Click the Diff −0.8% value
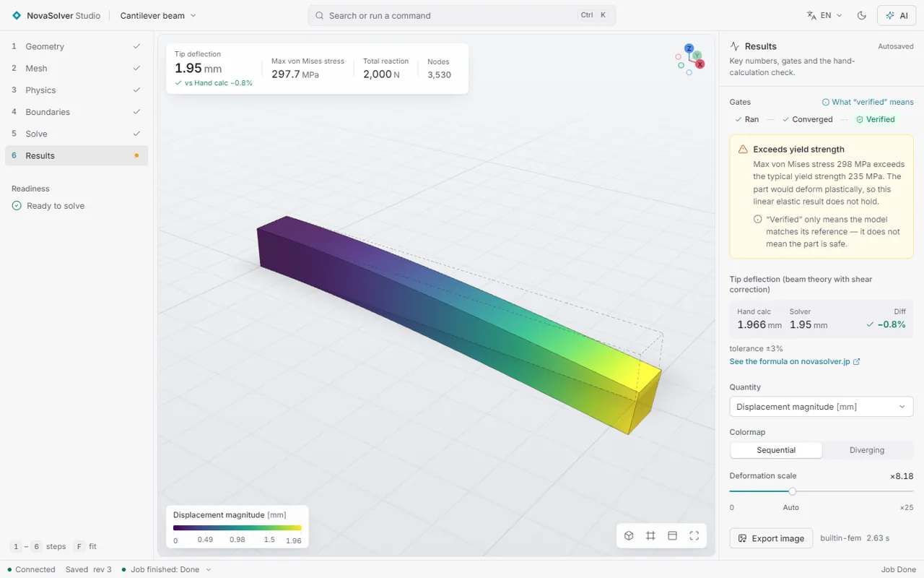 pyautogui.click(x=886, y=325)
